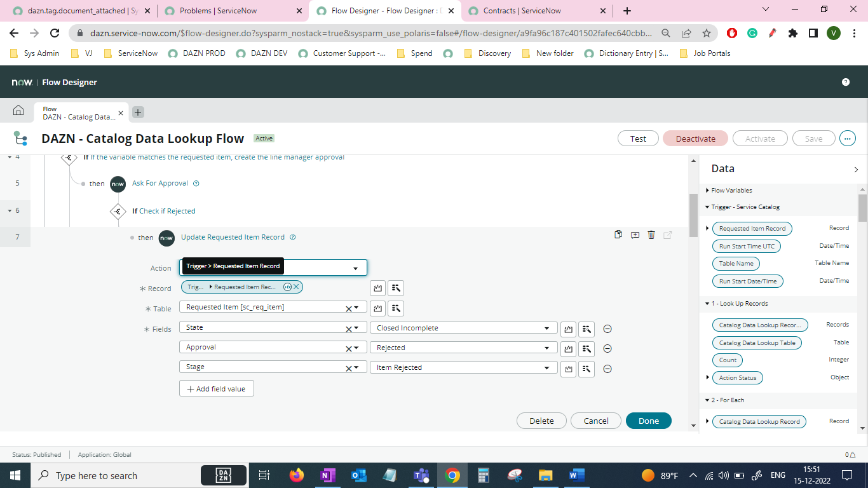Open the Grammarly extension icon
The image size is (868, 488).
point(752,33)
